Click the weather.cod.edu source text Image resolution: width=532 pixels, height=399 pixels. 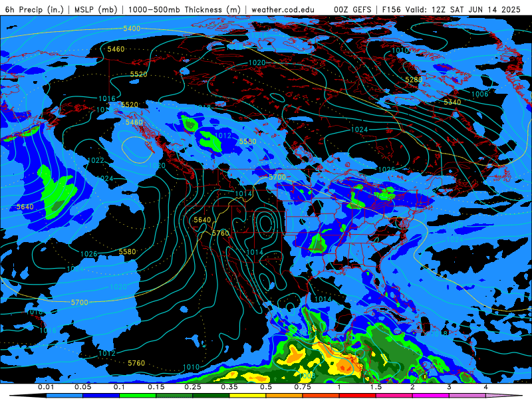[283, 9]
